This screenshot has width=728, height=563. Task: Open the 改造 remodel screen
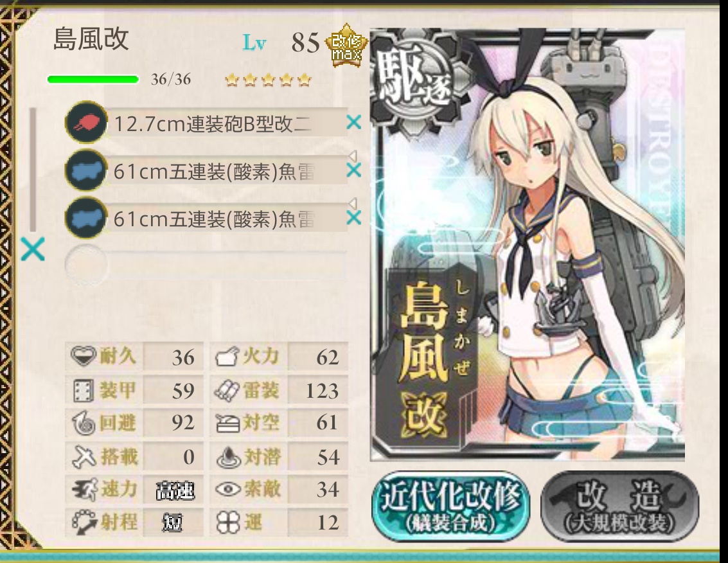[x=620, y=506]
